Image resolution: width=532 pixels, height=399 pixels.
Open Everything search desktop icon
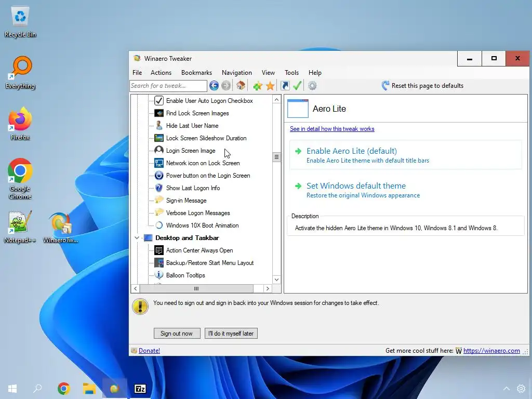tap(20, 72)
